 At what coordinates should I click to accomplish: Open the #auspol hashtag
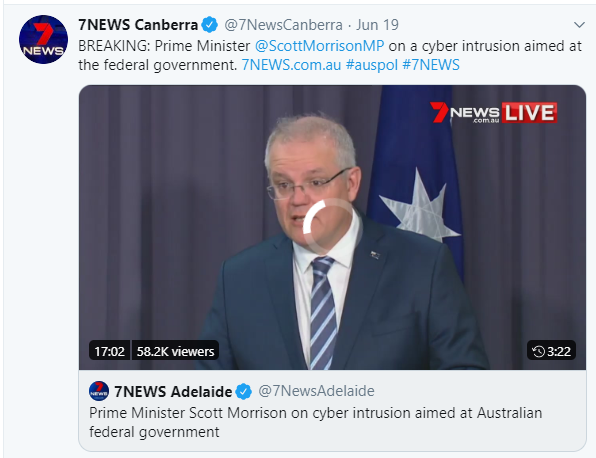click(x=371, y=65)
